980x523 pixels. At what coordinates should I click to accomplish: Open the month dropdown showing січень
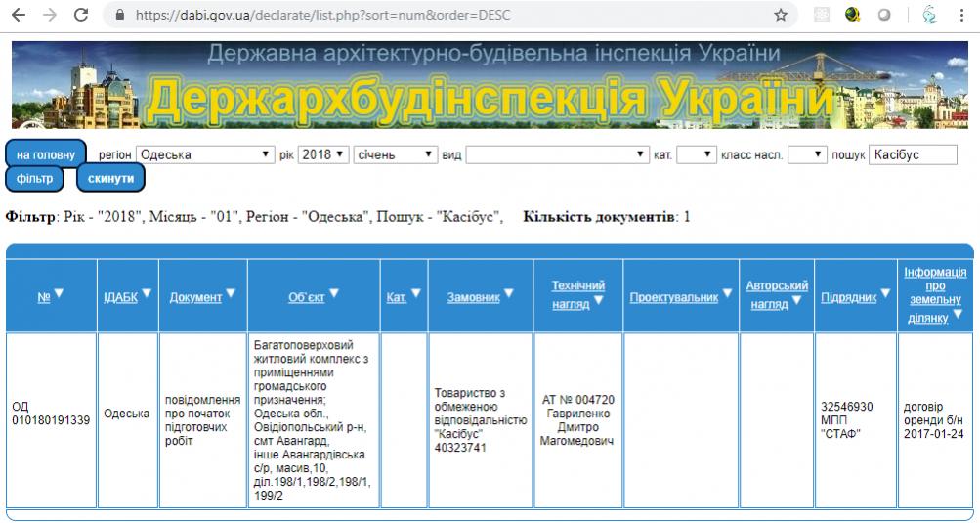(x=396, y=154)
